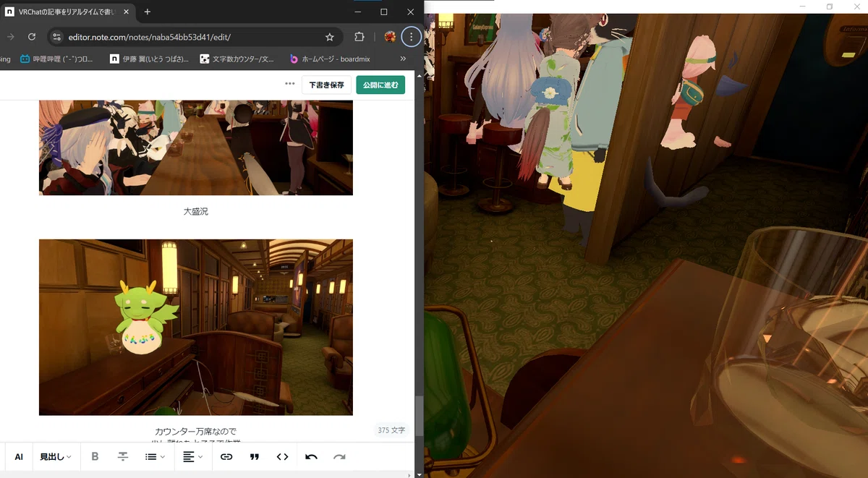The width and height of the screenshot is (868, 478).
Task: Click the 下書き保存 save draft button
Action: click(x=327, y=85)
